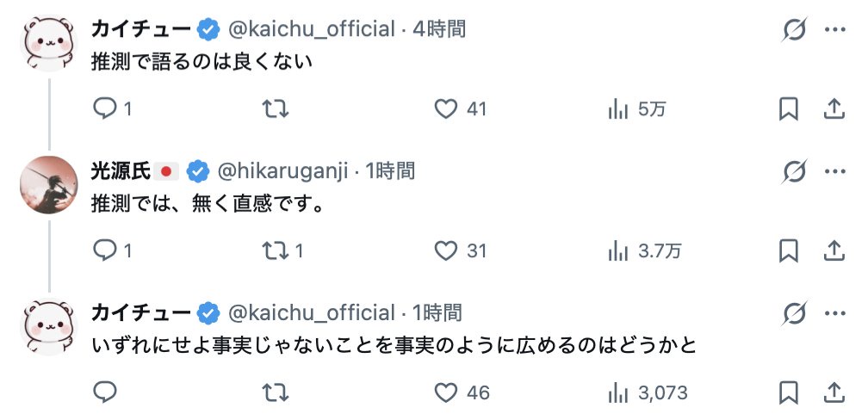This screenshot has height=420, width=868.
Task: Share the first カイチュー tweet
Action: [834, 109]
